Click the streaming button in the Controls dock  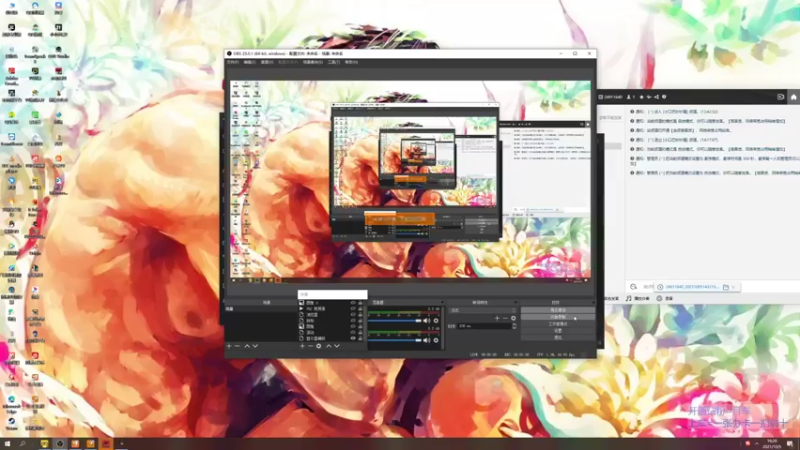558,310
